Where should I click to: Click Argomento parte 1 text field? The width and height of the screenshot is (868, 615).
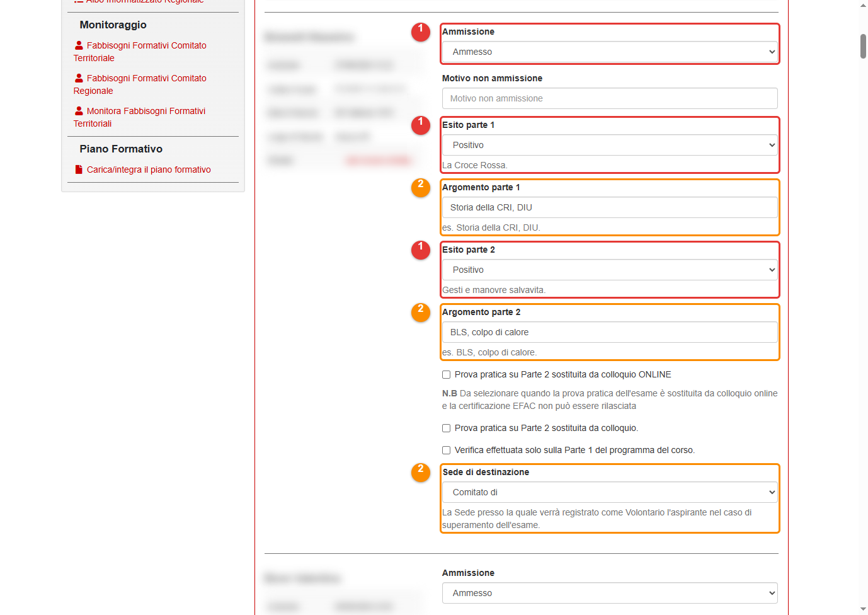[610, 207]
